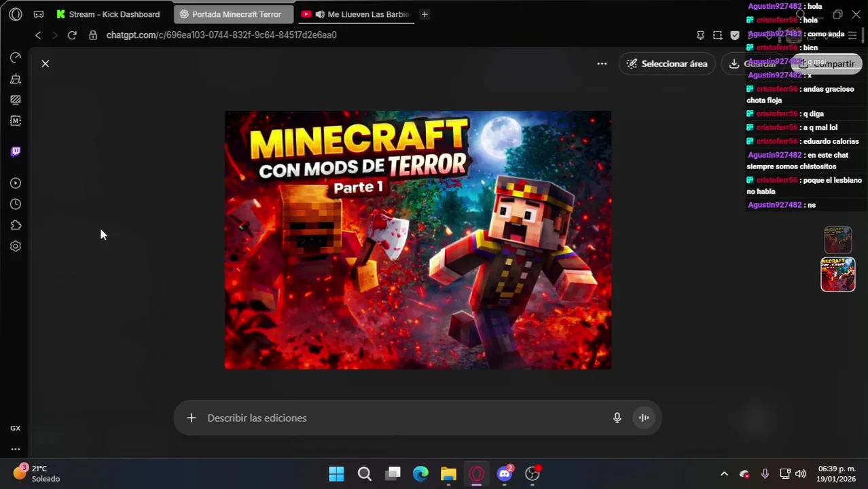Image resolution: width=868 pixels, height=489 pixels.
Task: Click chat message 'andas gracioso chota floja'
Action: click(801, 94)
